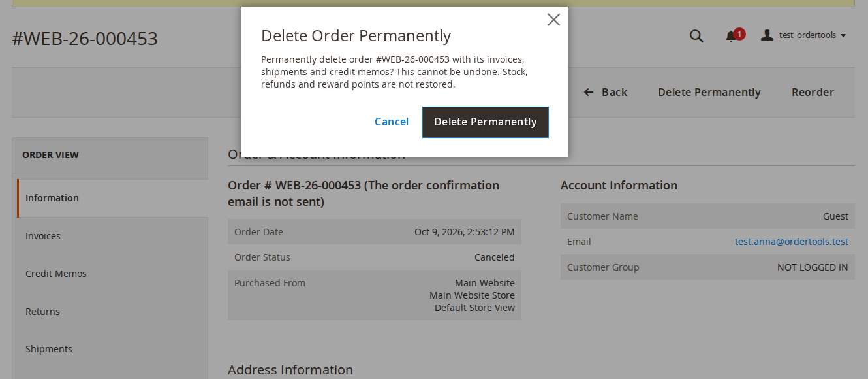
Task: Open the admin search magnifier icon
Action: (x=696, y=36)
